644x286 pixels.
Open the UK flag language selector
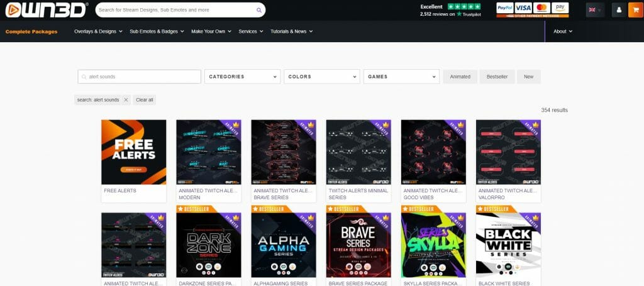(x=595, y=10)
